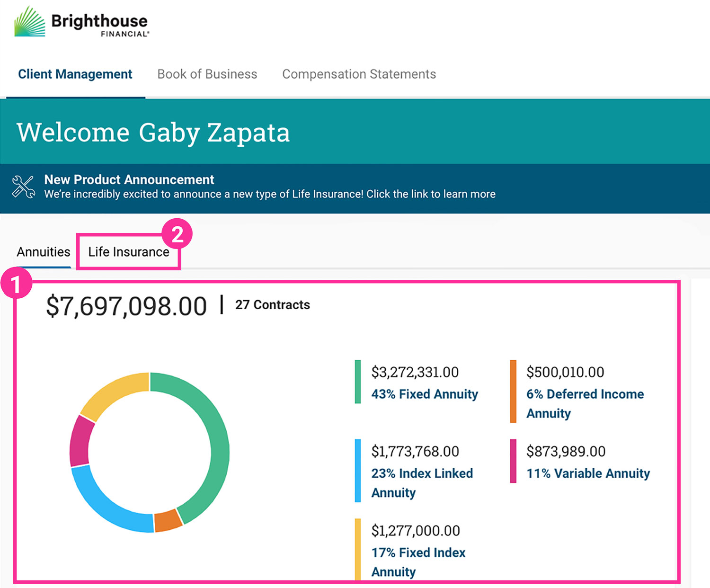Click the green Fixed Annuity legend bar
This screenshot has height=588, width=710.
tap(358, 382)
